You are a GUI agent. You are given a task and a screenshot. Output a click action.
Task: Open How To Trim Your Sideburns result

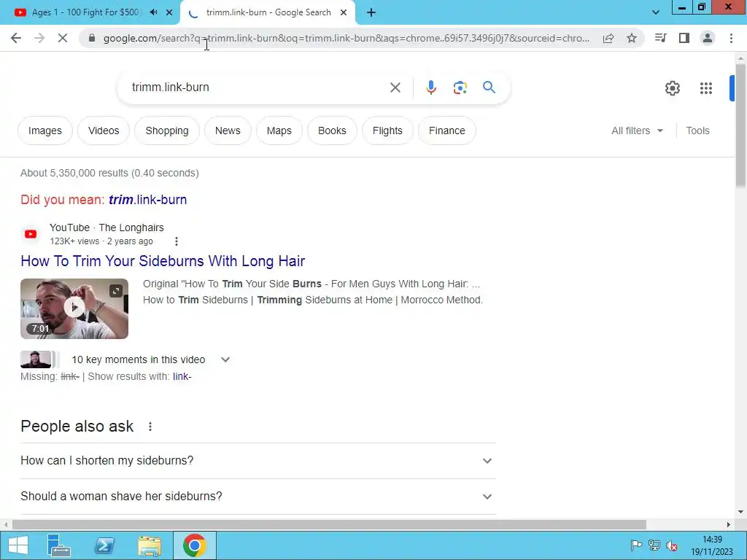pos(163,261)
